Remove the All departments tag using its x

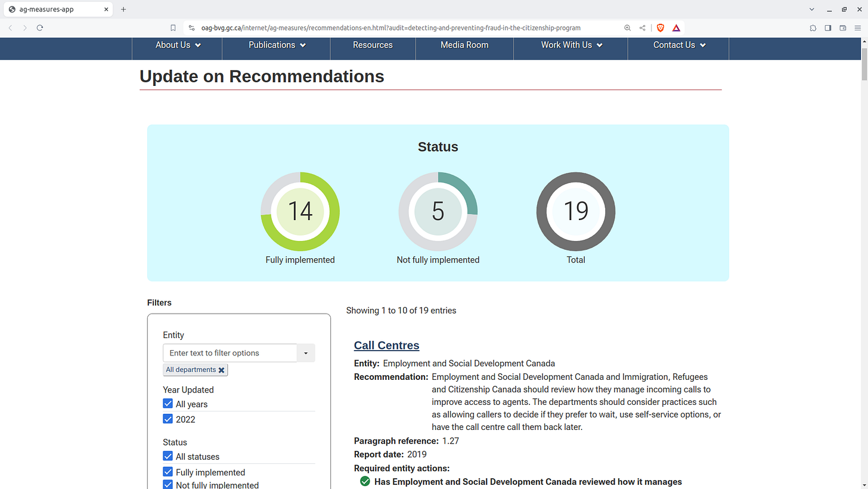(x=221, y=370)
